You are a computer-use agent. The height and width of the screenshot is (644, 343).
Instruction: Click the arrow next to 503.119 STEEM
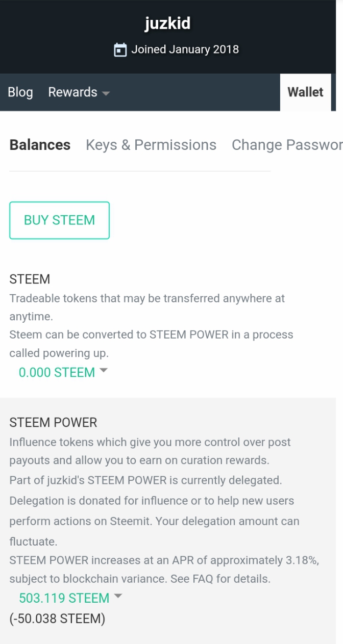point(118,596)
